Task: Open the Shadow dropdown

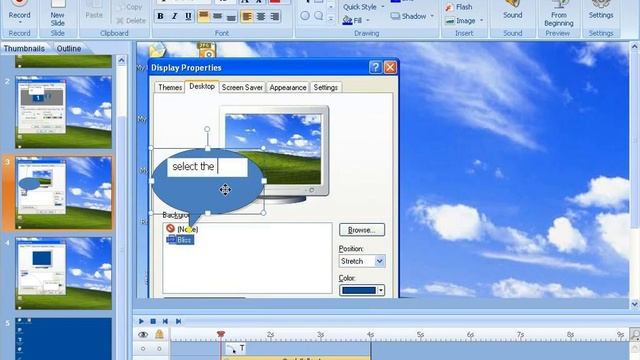Action: 412,16
